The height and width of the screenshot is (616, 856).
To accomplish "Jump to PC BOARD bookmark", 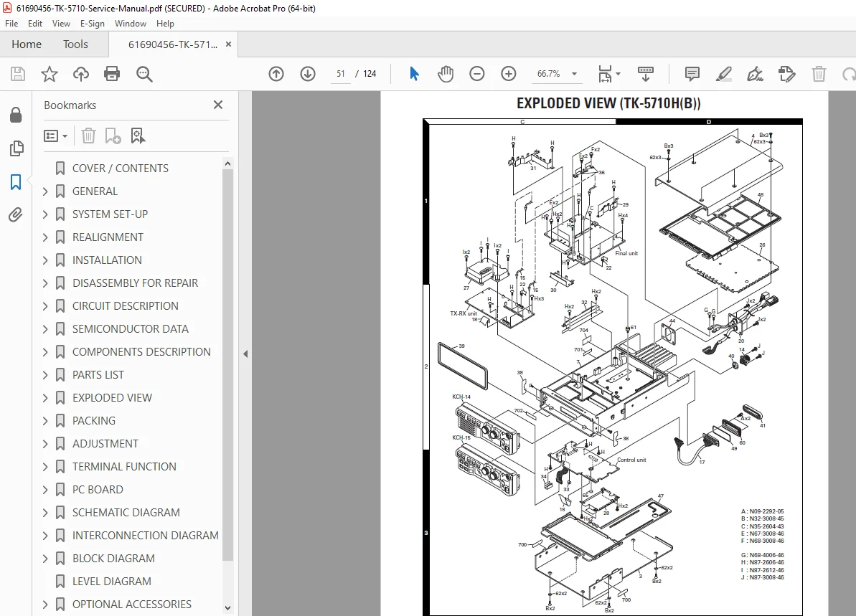I will pyautogui.click(x=98, y=489).
